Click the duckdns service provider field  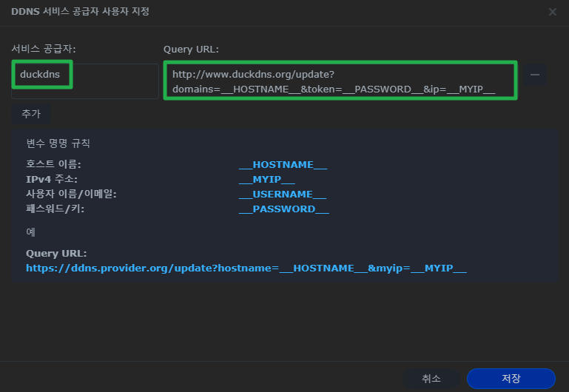84,81
